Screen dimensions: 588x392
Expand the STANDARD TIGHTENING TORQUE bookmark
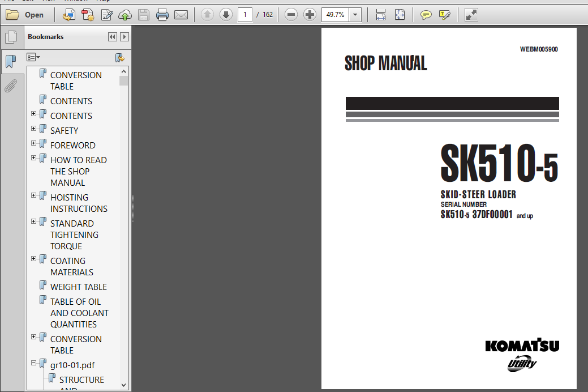click(x=34, y=221)
